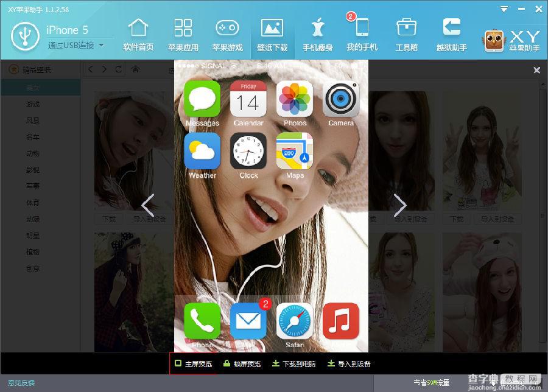The height and width of the screenshot is (392, 548).
Task: Open 我的手机 tab with badge
Action: [x=362, y=34]
